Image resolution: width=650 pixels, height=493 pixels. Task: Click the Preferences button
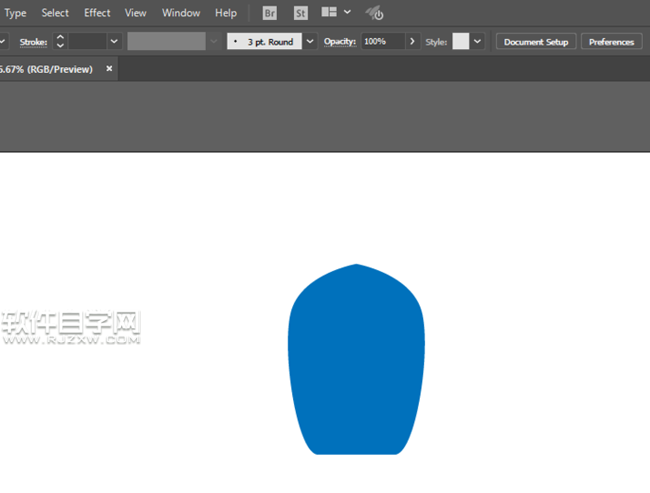pos(611,42)
